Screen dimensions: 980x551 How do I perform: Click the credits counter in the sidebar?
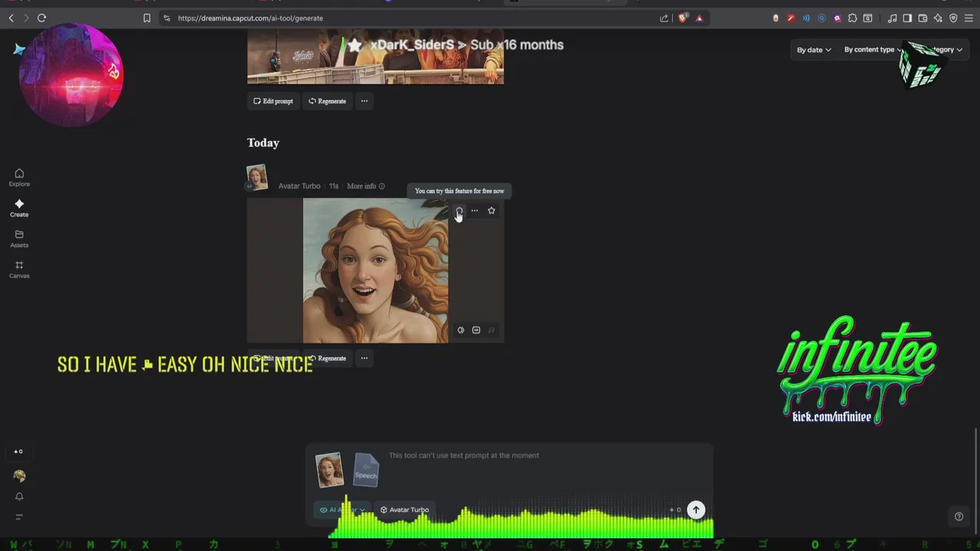point(18,452)
